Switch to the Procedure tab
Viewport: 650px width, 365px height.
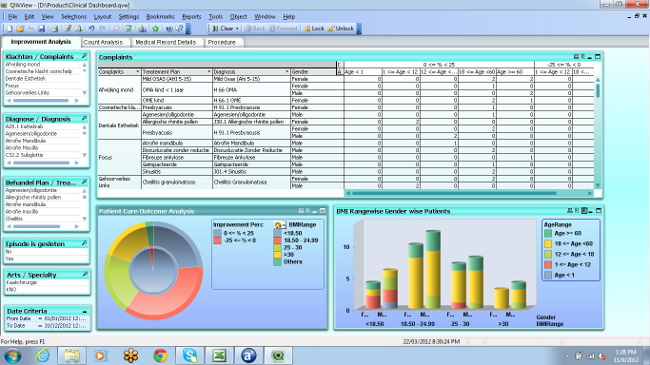[221, 42]
